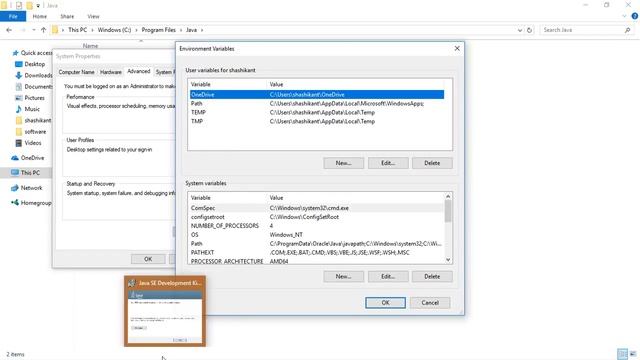Screen dimensions: 640x360
Task: Select OneDrive in navigation pane
Action: [x=28, y=158]
